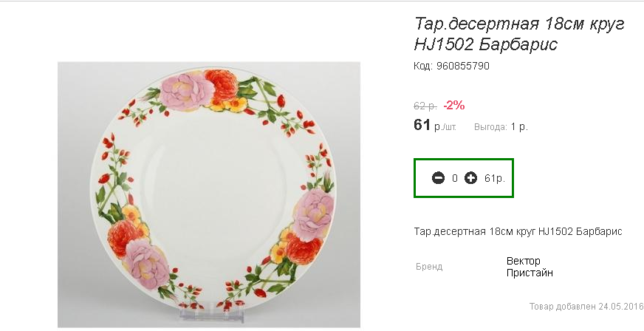This screenshot has width=644, height=331.
Task: Open the Пристайн brand link
Action: (530, 273)
